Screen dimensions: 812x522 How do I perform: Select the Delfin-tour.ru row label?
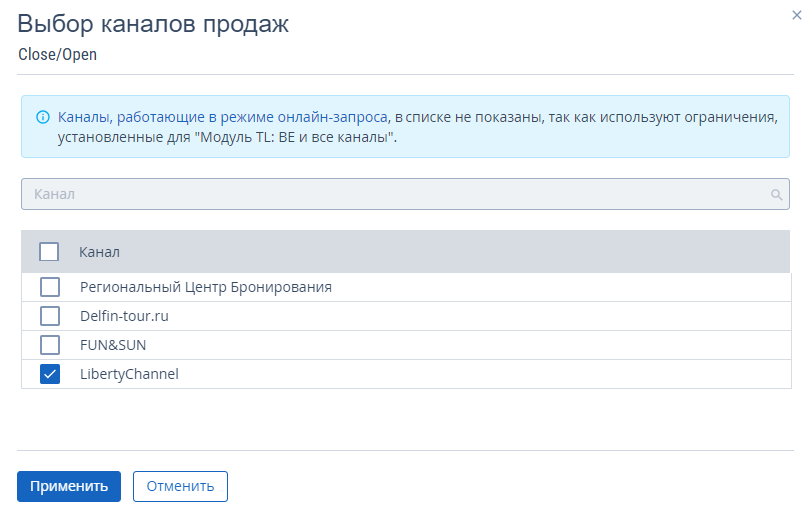point(125,316)
